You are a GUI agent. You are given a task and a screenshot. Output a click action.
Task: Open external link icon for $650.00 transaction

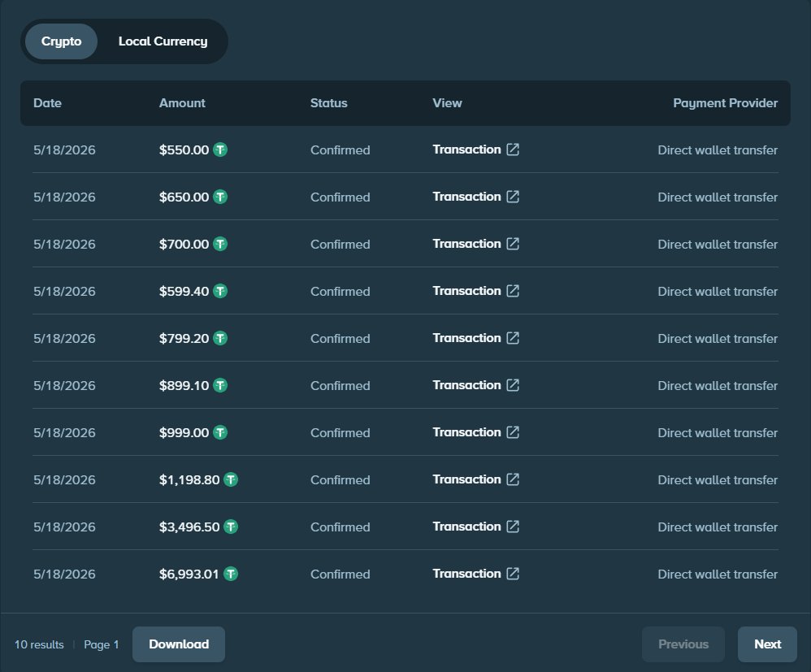(x=513, y=197)
